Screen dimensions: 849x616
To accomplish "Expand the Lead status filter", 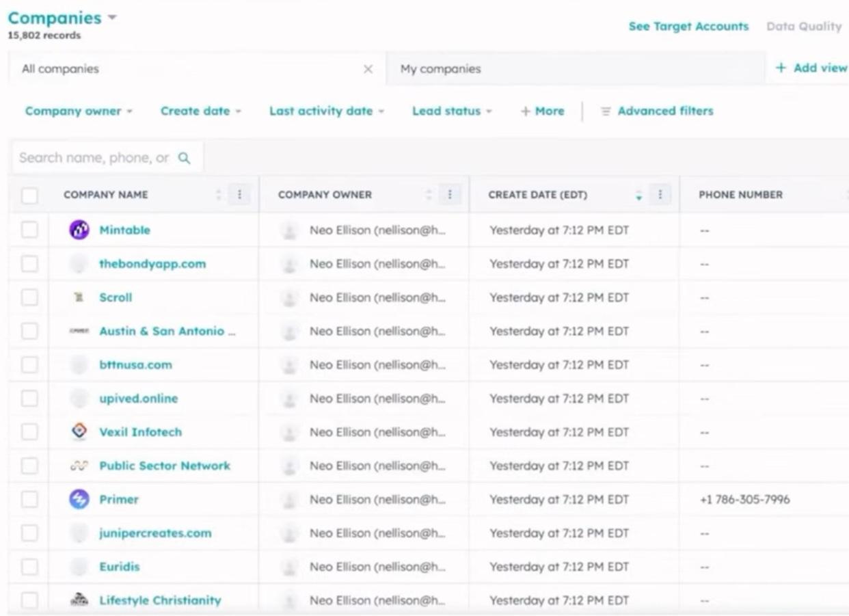I will 452,111.
